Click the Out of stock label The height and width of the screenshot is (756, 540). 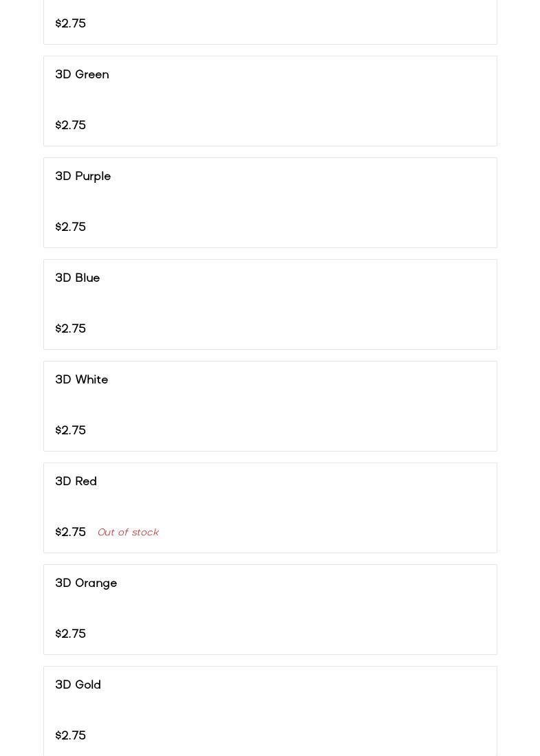point(128,532)
